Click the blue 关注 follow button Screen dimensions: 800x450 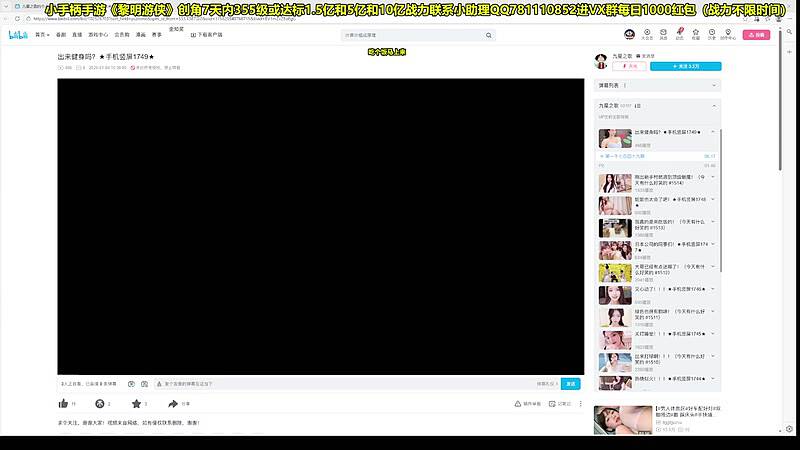click(685, 67)
